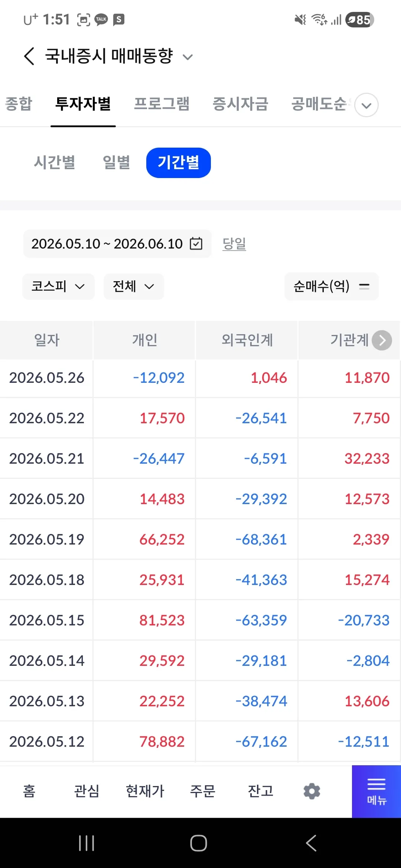Switch to 시간별 view
The image size is (401, 868).
[55, 162]
